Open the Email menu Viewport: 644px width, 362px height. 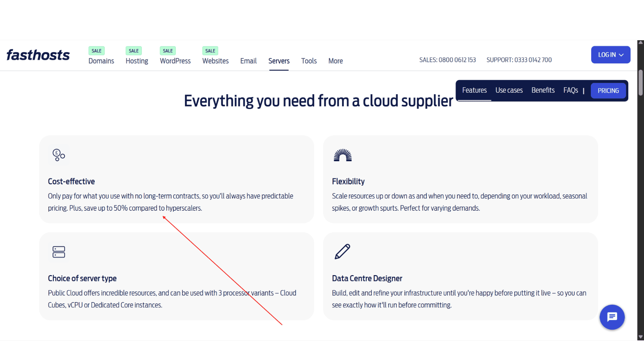(248, 61)
